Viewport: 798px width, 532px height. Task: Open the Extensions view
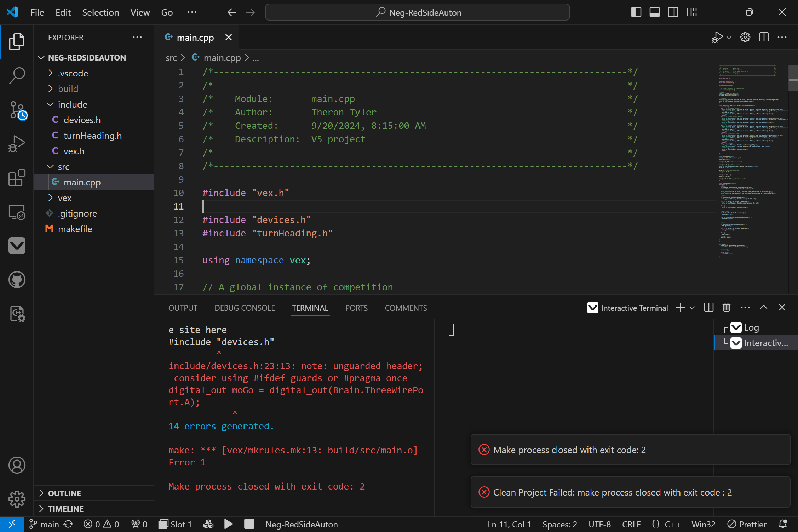coord(17,178)
